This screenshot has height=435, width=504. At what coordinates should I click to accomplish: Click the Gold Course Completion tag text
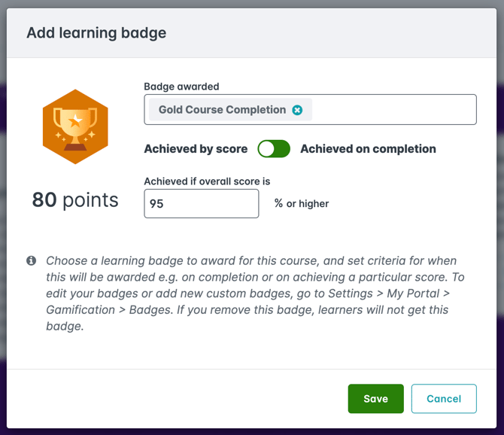pyautogui.click(x=222, y=110)
